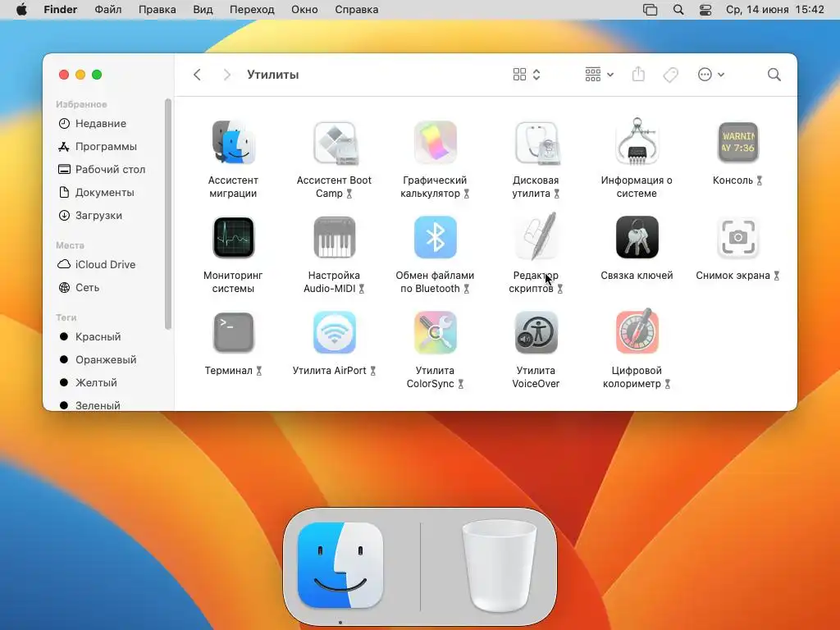Select the Консоль app icon

point(737,142)
